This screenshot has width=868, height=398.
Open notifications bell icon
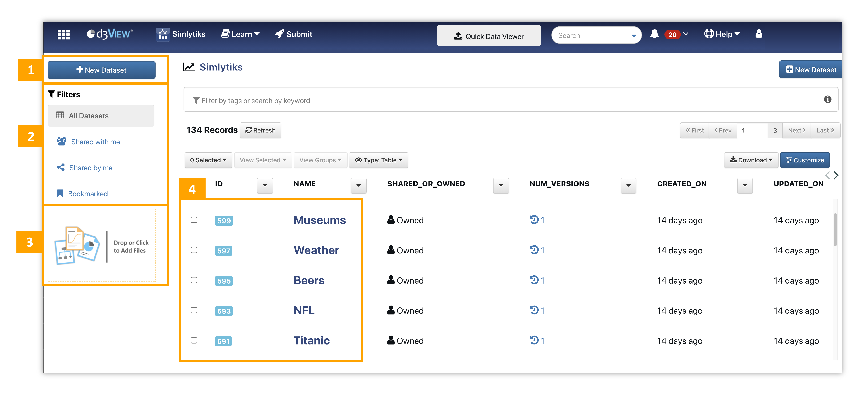coord(654,34)
